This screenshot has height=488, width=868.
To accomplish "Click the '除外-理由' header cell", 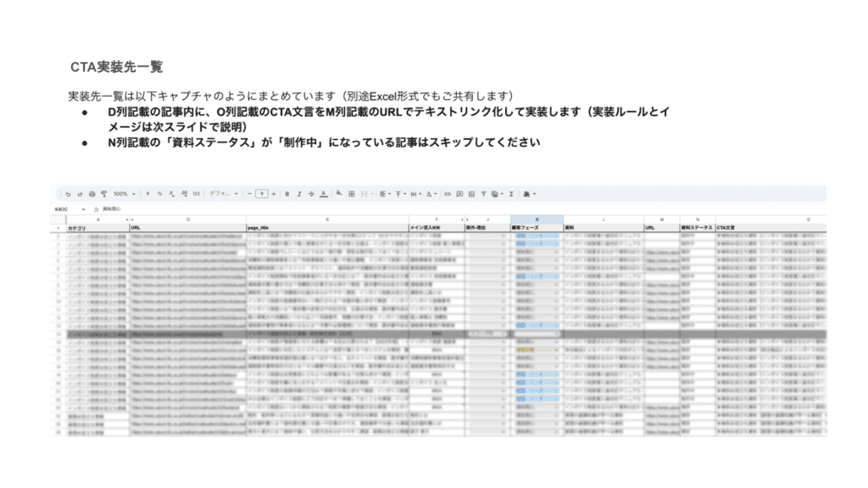I will [487, 228].
